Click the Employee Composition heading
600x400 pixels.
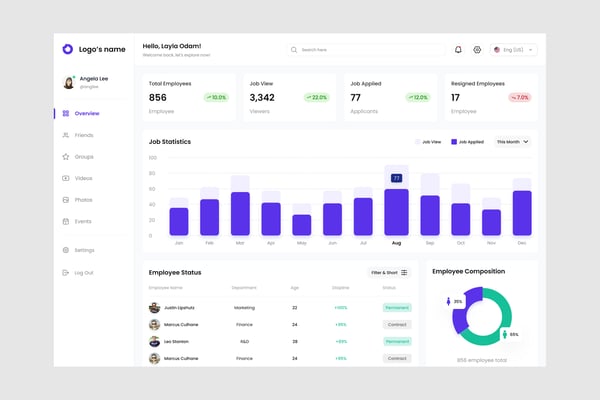tap(469, 271)
